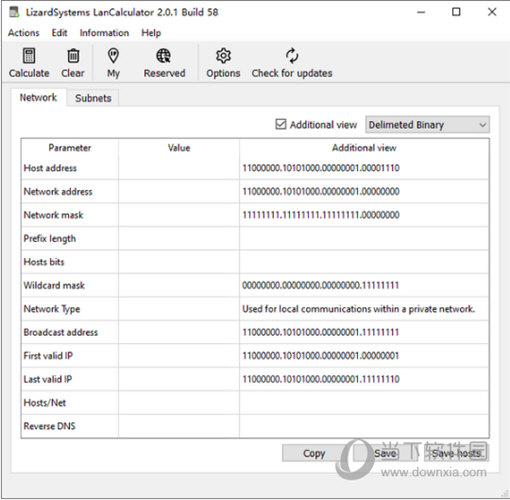The width and height of the screenshot is (510, 500).
Task: Click the private network description text
Action: tap(358, 309)
